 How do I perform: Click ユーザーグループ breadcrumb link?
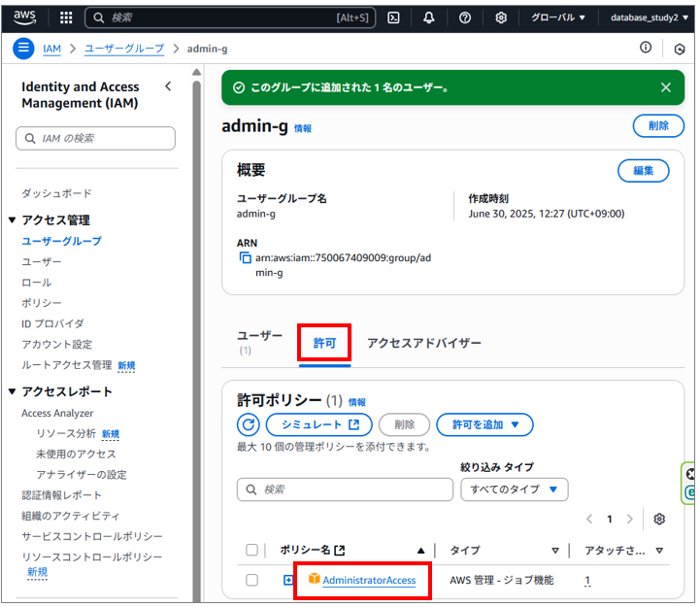(124, 49)
